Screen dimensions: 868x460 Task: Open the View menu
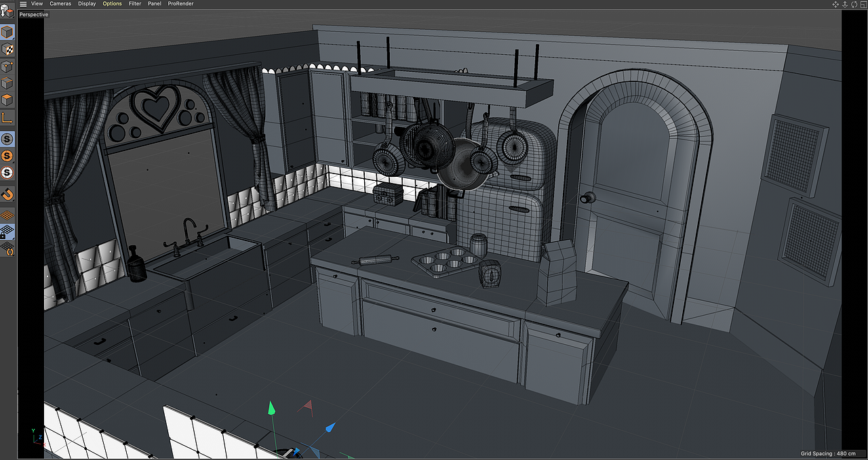(37, 4)
